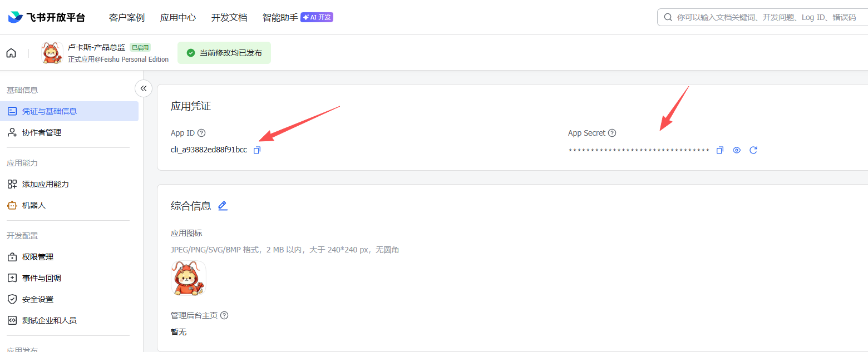Open 凭证与基础信息 in sidebar
The height and width of the screenshot is (352, 868).
(x=50, y=111)
